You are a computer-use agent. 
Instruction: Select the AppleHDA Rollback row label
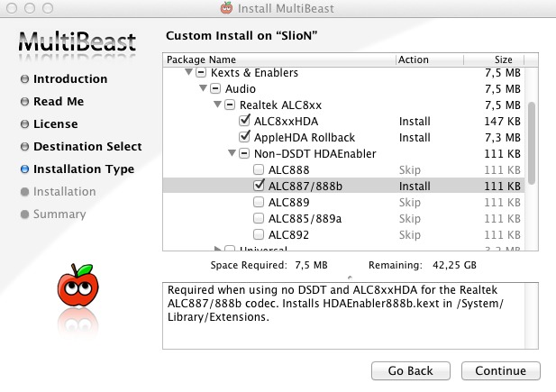pos(305,138)
